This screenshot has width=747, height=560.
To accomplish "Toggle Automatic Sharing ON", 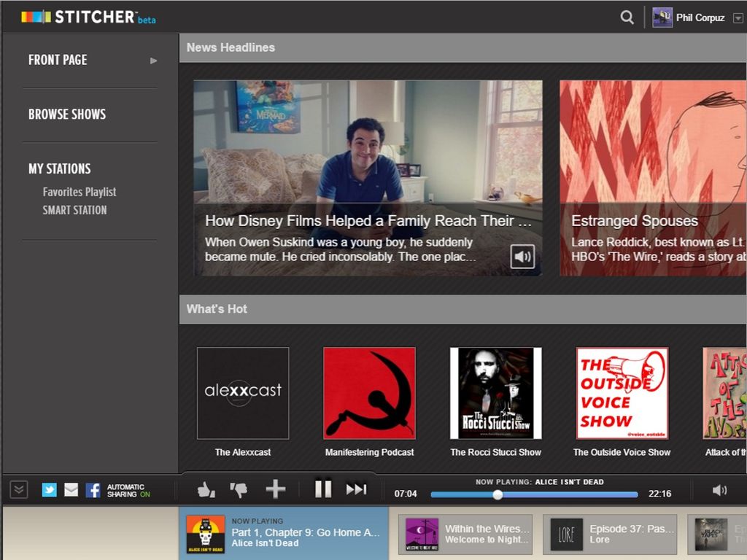I will [x=128, y=491].
